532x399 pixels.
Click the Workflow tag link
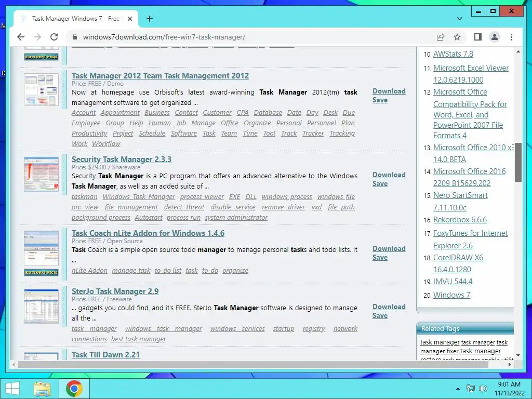[106, 144]
